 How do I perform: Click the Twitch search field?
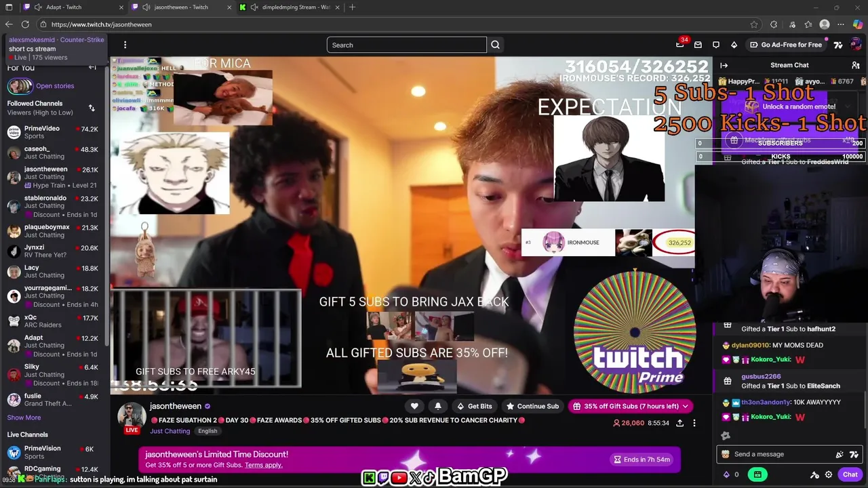coord(406,45)
